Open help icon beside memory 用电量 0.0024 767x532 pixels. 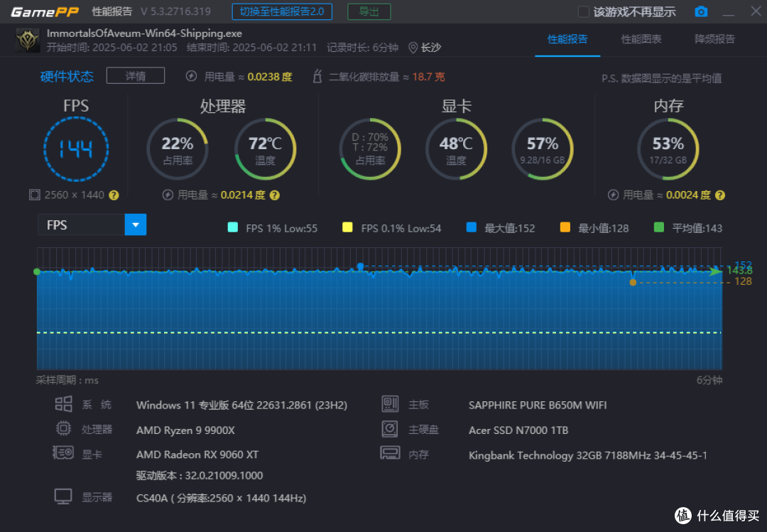(720, 195)
